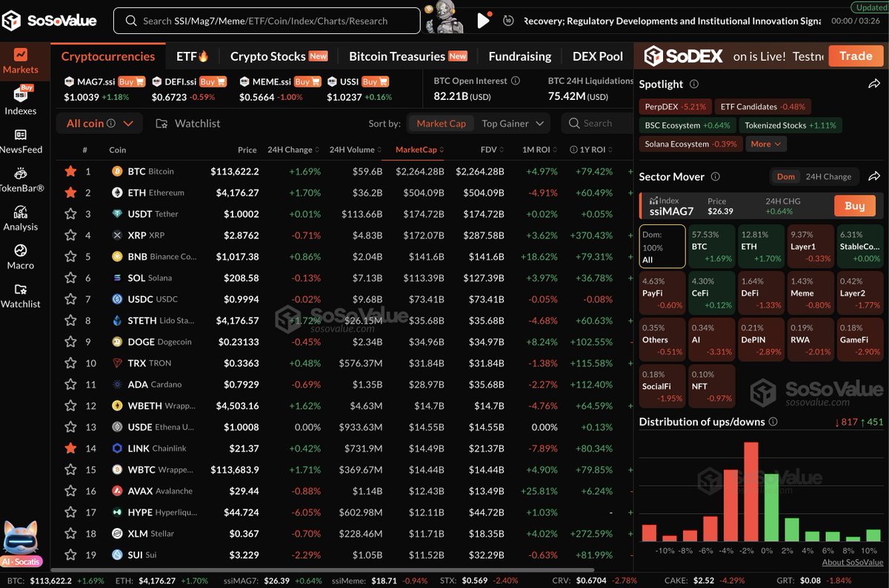Screen dimensions: 889x588
Task: Share the Sector Mover section
Action: [873, 176]
